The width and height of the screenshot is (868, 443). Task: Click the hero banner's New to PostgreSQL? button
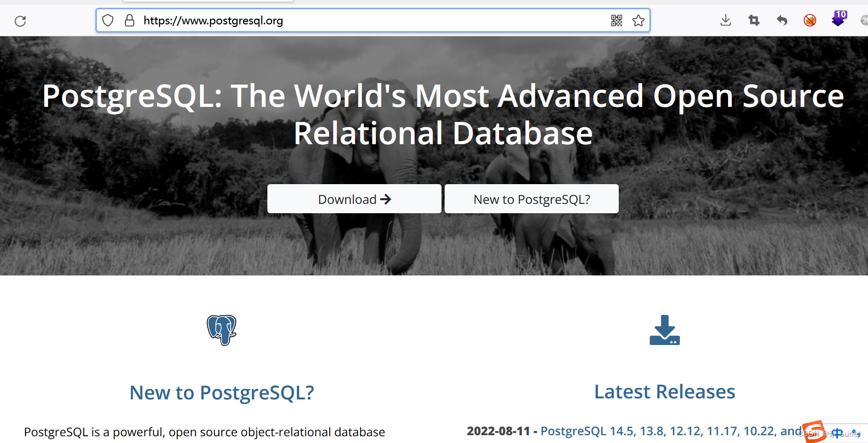click(x=532, y=199)
